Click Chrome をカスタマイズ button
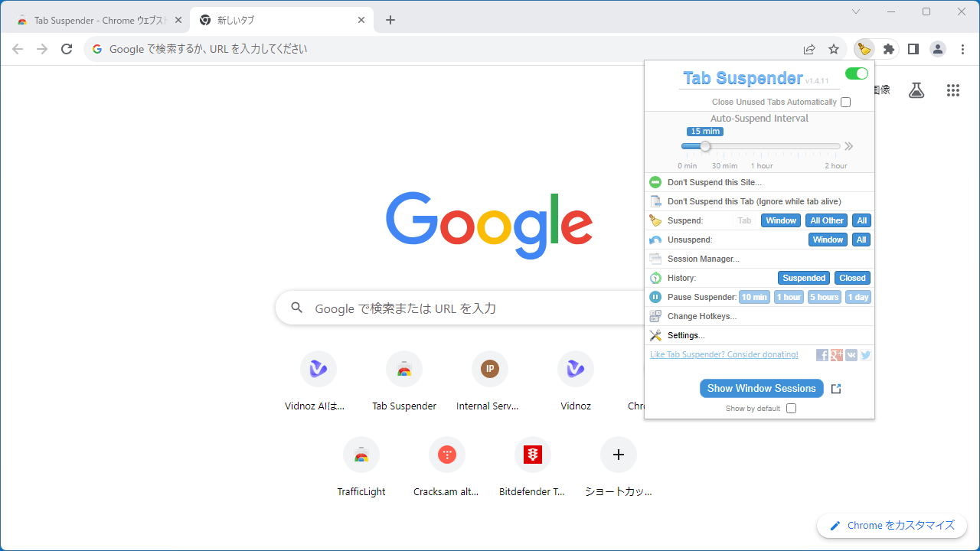 pos(892,526)
